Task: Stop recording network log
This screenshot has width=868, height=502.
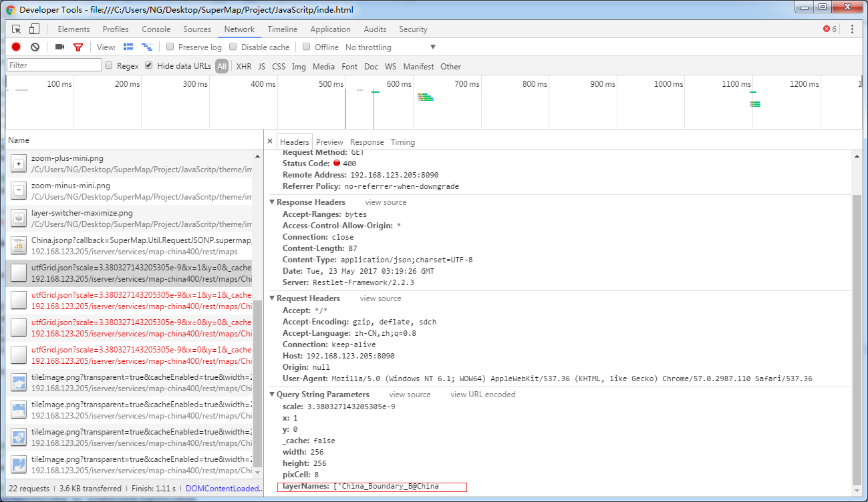Action: [x=16, y=47]
